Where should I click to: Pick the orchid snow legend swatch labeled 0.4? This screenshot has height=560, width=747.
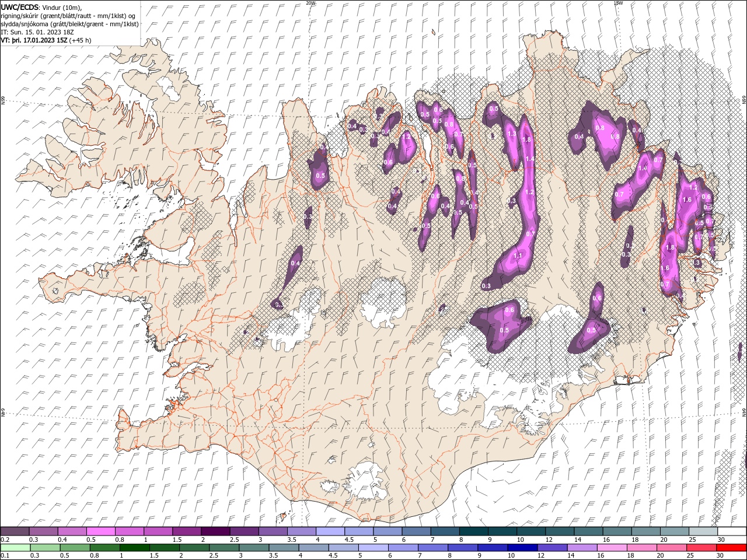(x=72, y=531)
